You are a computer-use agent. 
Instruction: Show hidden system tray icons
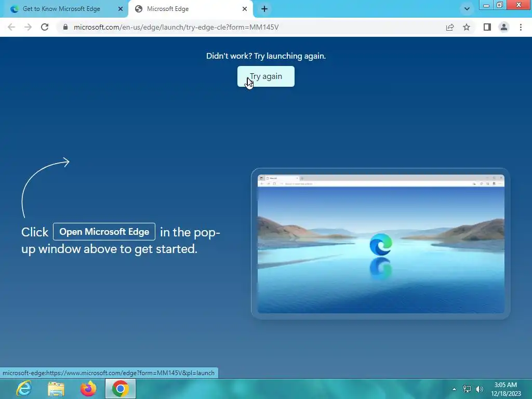tap(454, 389)
